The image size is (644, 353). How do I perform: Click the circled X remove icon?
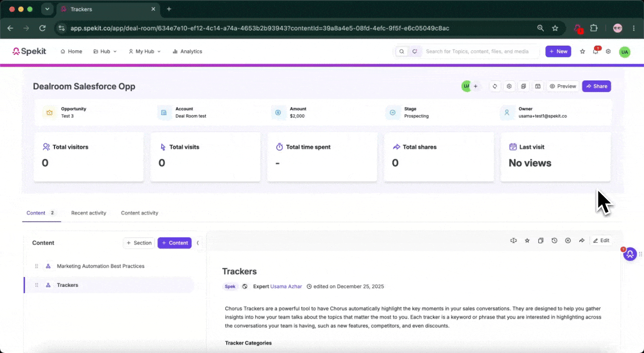(568, 241)
